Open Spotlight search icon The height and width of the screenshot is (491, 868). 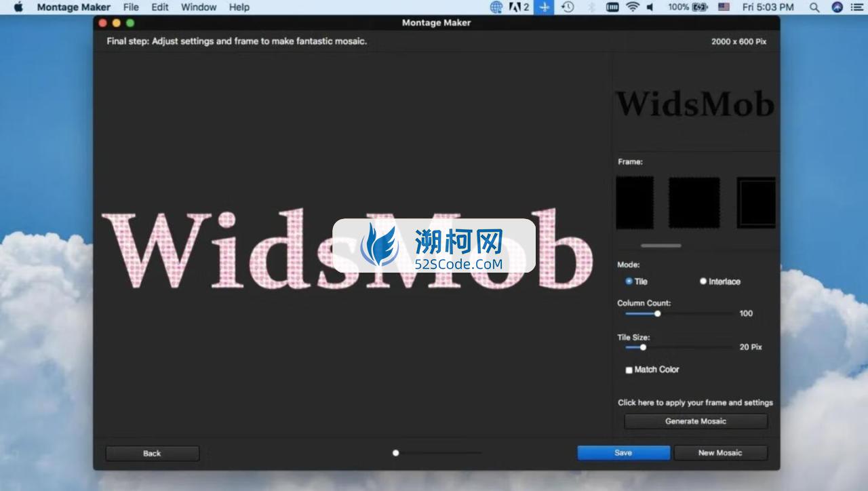coord(814,7)
